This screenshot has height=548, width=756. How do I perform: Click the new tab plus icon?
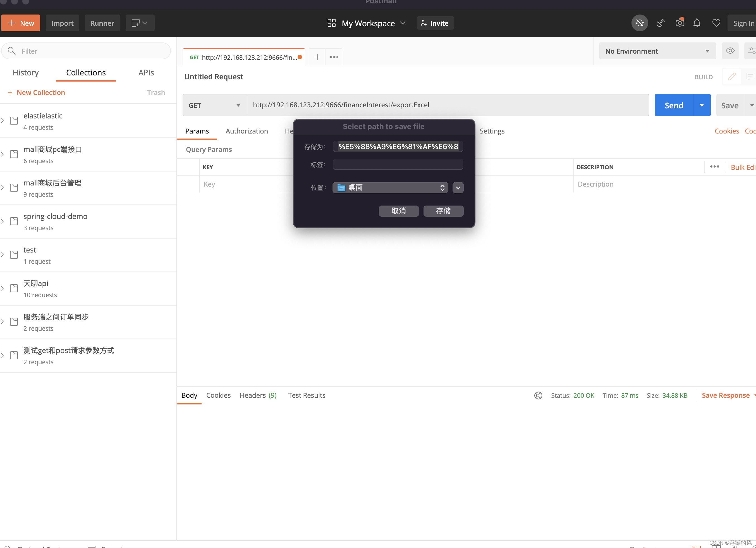tap(317, 57)
